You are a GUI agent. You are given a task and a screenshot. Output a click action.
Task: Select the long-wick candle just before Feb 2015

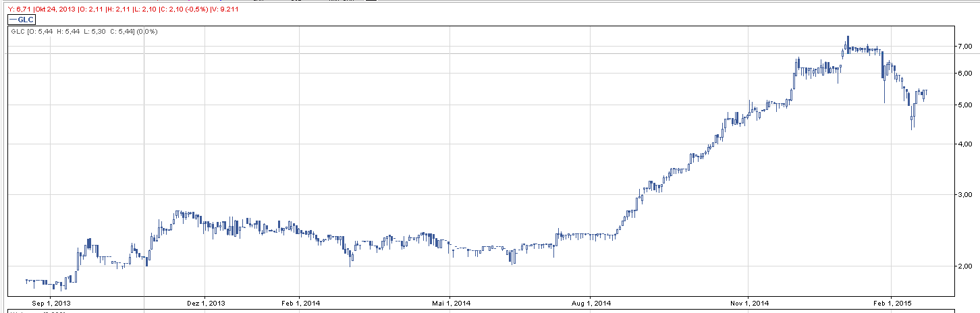[x=884, y=84]
